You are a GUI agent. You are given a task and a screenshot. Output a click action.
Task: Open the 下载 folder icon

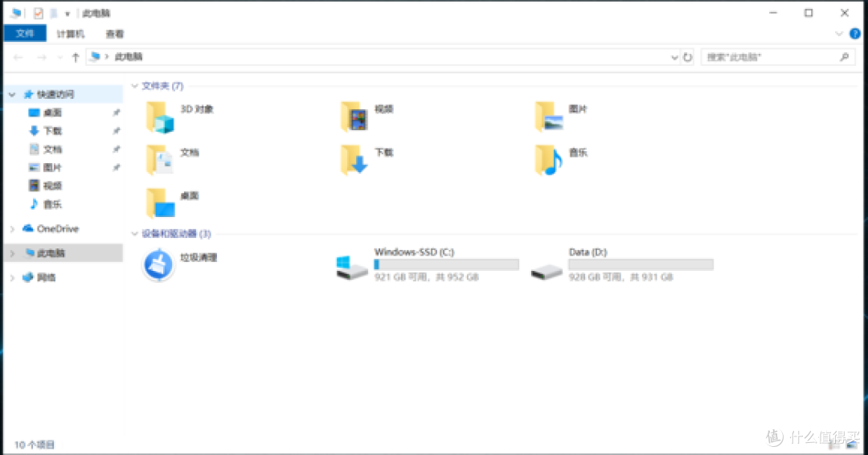pyautogui.click(x=354, y=160)
